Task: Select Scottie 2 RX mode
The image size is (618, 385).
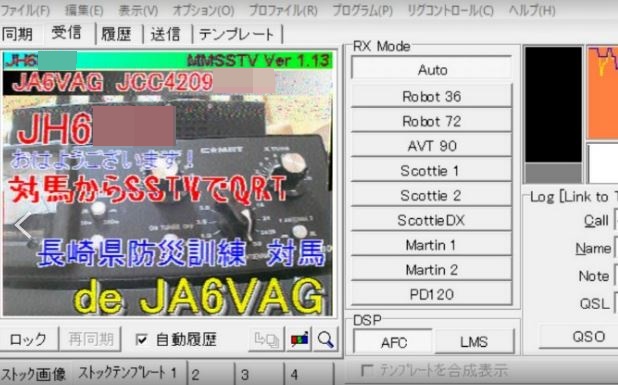Action: pyautogui.click(x=432, y=196)
